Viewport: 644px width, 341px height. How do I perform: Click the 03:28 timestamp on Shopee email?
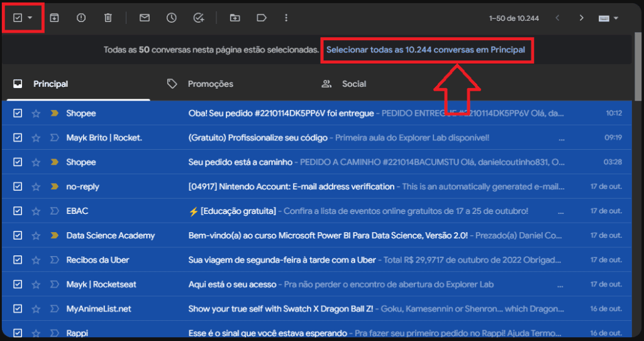click(x=613, y=162)
